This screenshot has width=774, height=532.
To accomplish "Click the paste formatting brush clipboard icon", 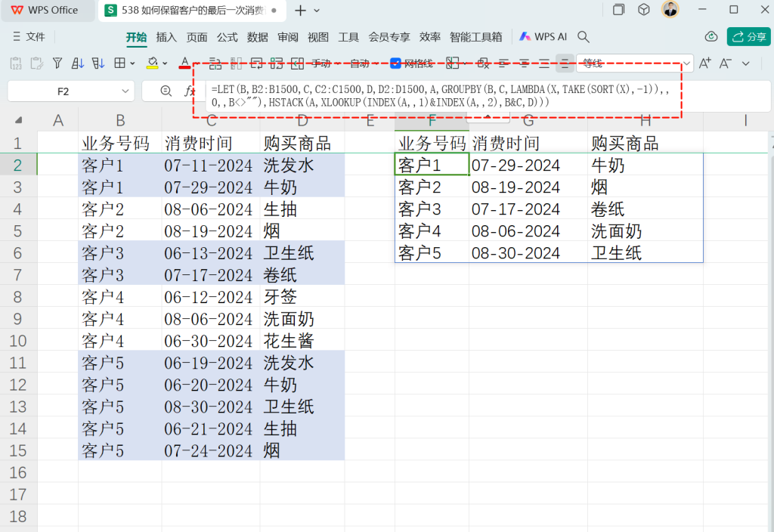I will [36, 63].
